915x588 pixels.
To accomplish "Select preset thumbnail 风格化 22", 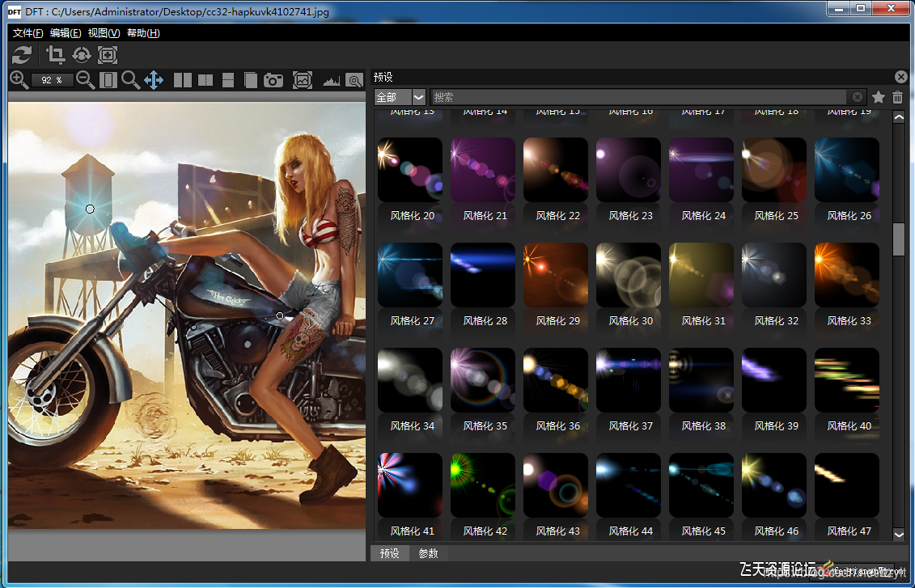I will tap(556, 170).
